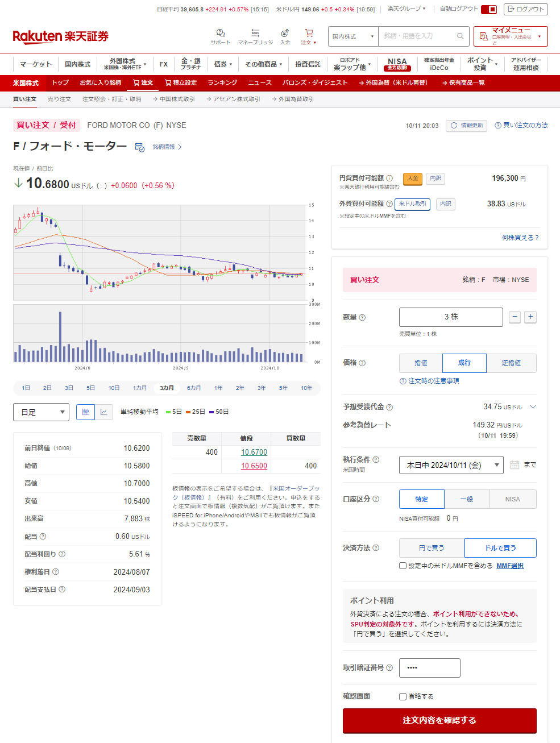This screenshot has width=560, height=743.
Task: Open the ランキング menu item
Action: pyautogui.click(x=222, y=83)
